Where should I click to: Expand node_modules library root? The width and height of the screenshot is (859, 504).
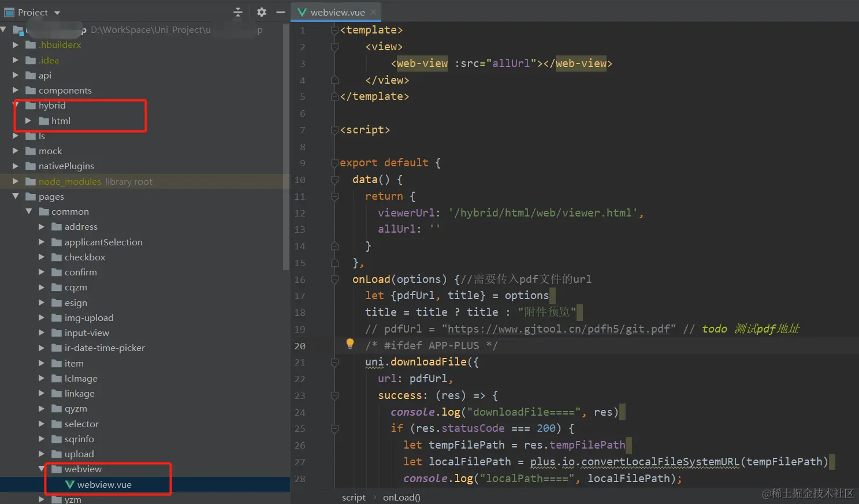point(16,181)
